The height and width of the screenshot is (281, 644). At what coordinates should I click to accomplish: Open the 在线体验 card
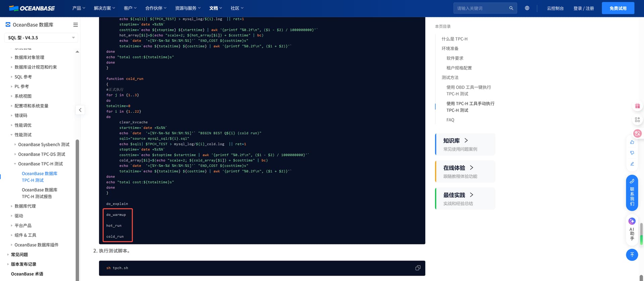465,171
